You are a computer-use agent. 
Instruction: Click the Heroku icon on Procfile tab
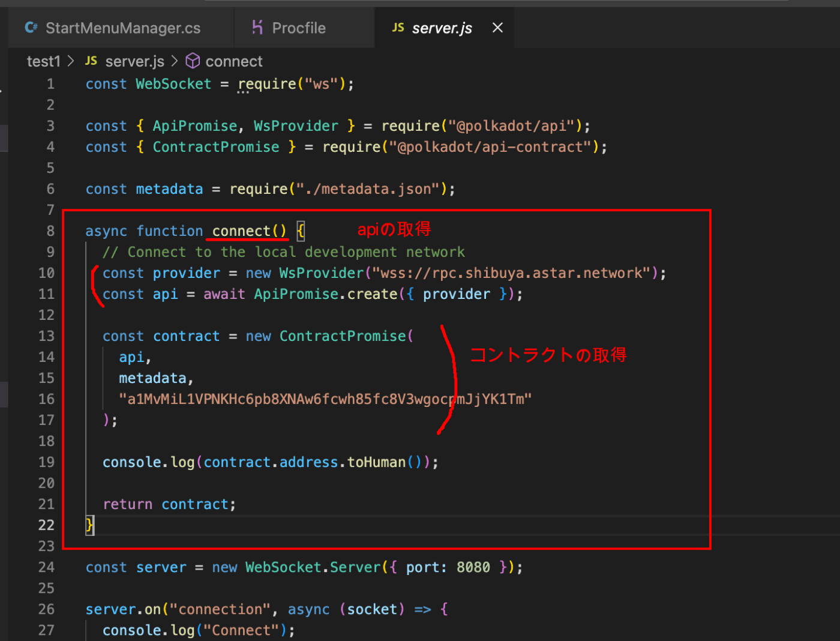coord(257,27)
